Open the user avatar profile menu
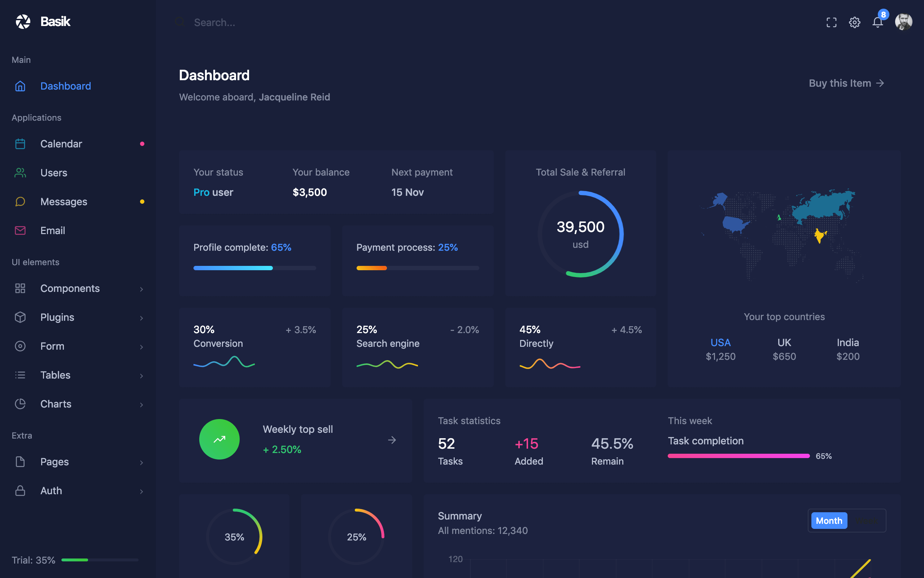Viewport: 924px width, 578px height. 903,22
